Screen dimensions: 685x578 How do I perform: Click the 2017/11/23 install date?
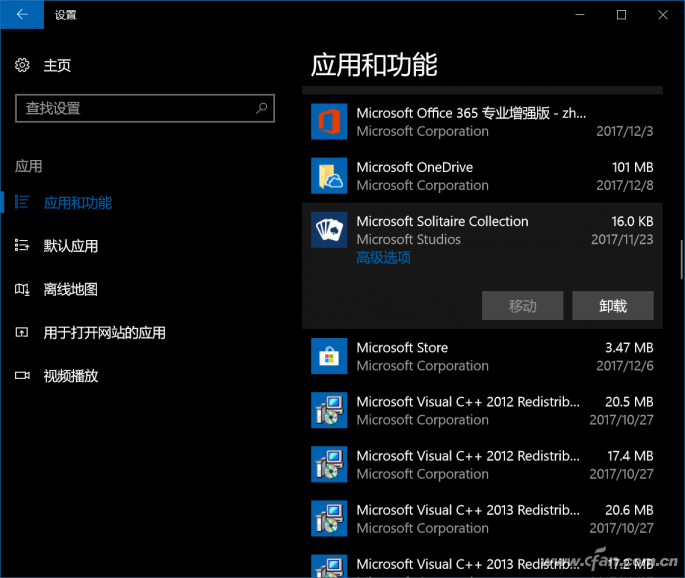click(622, 239)
